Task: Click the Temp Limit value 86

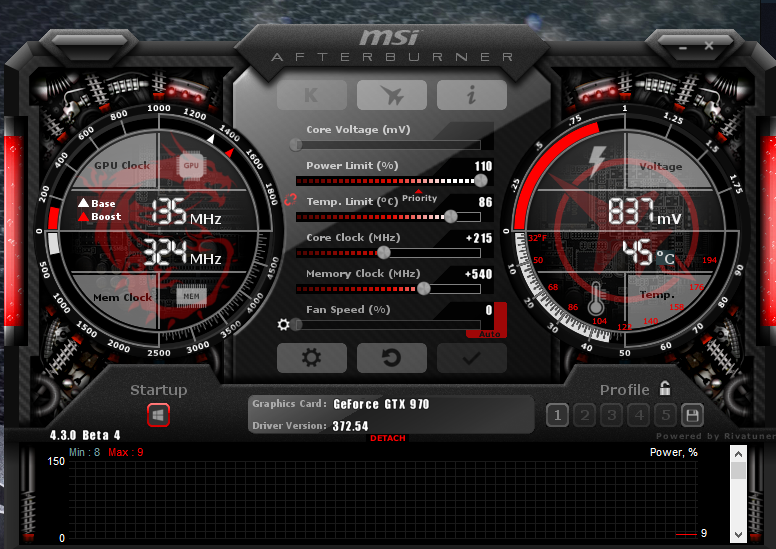Action: (485, 201)
